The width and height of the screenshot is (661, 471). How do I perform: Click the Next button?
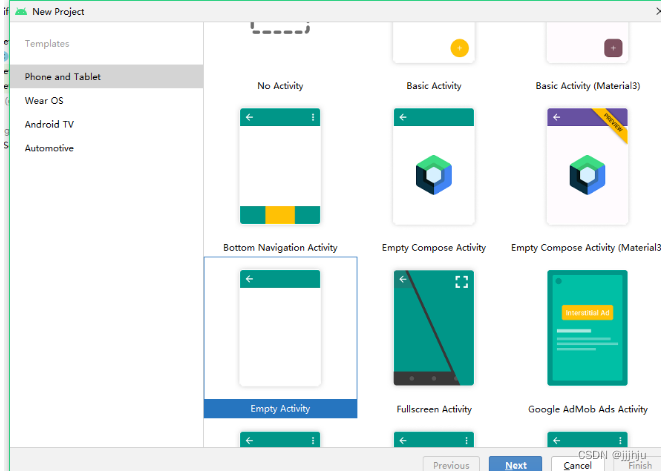coord(515,464)
